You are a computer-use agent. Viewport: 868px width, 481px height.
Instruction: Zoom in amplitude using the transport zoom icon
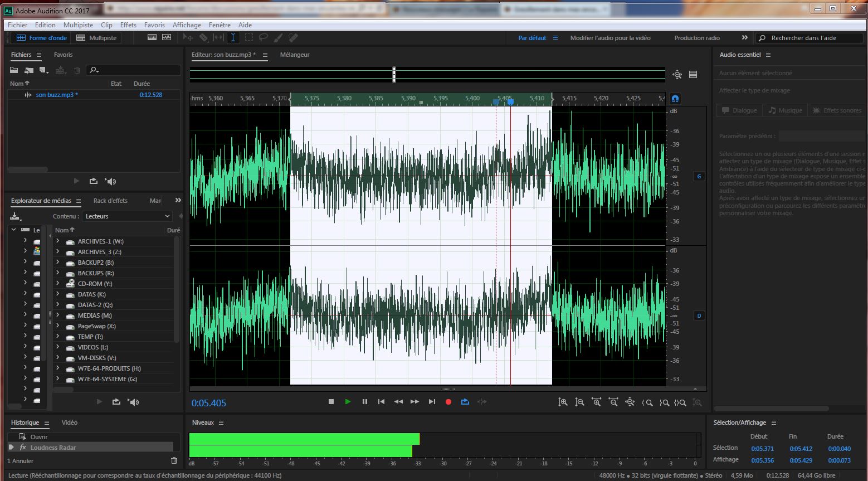[563, 402]
